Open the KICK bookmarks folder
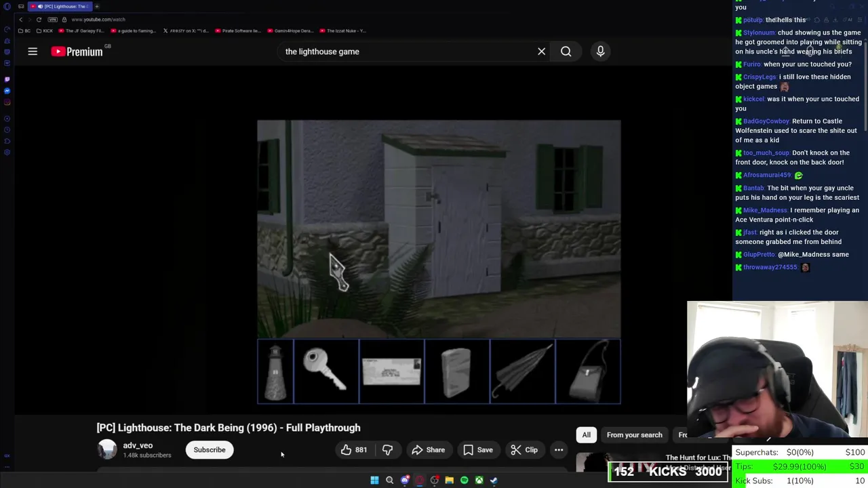The width and height of the screenshot is (868, 488). click(x=45, y=30)
